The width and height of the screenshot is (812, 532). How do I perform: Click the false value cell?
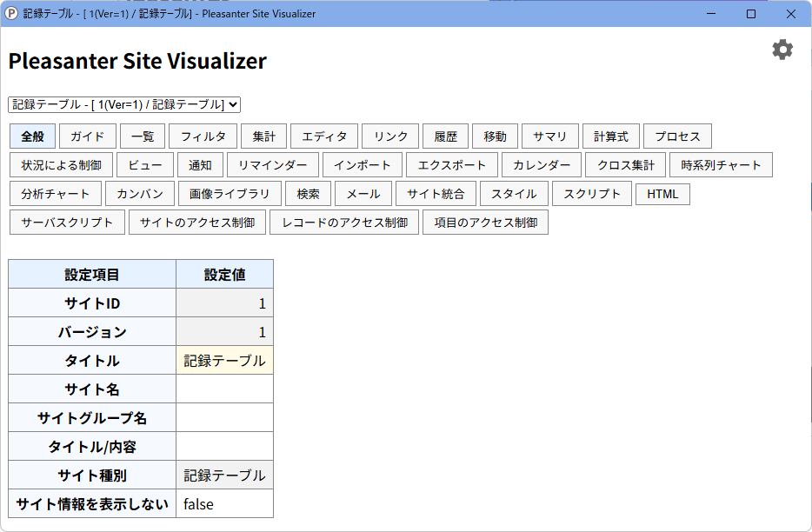coord(225,503)
